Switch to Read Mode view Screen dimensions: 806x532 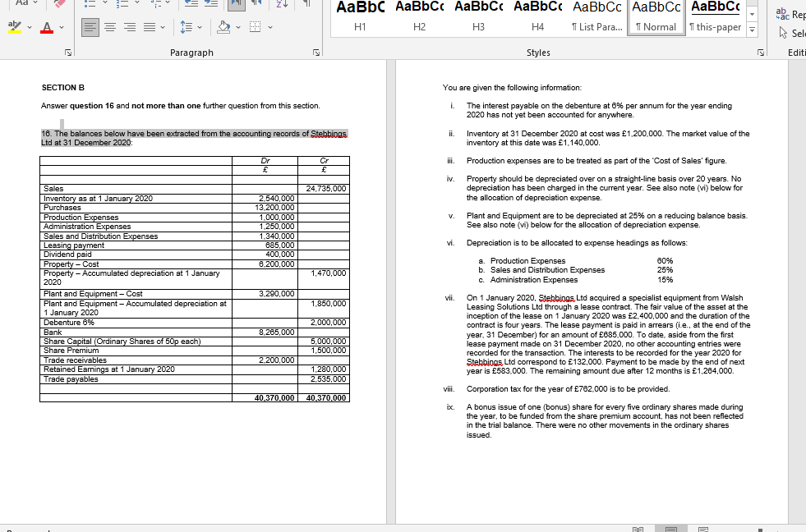638,529
